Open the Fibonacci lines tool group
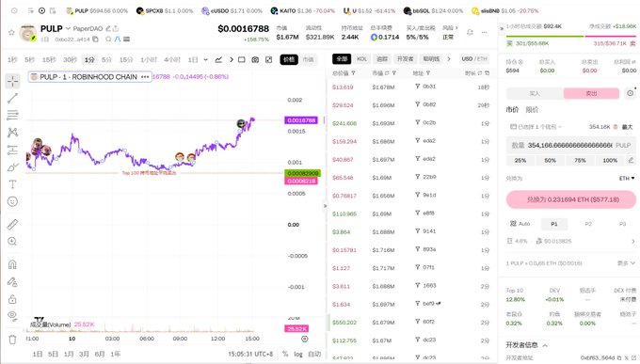Viewport: 640px width, 364px height. [12, 115]
